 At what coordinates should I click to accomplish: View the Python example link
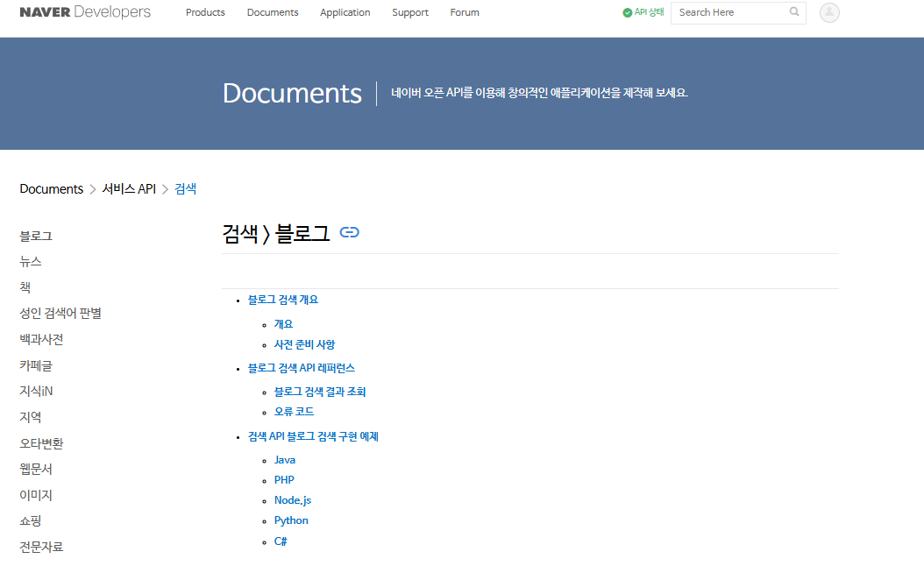coord(291,520)
